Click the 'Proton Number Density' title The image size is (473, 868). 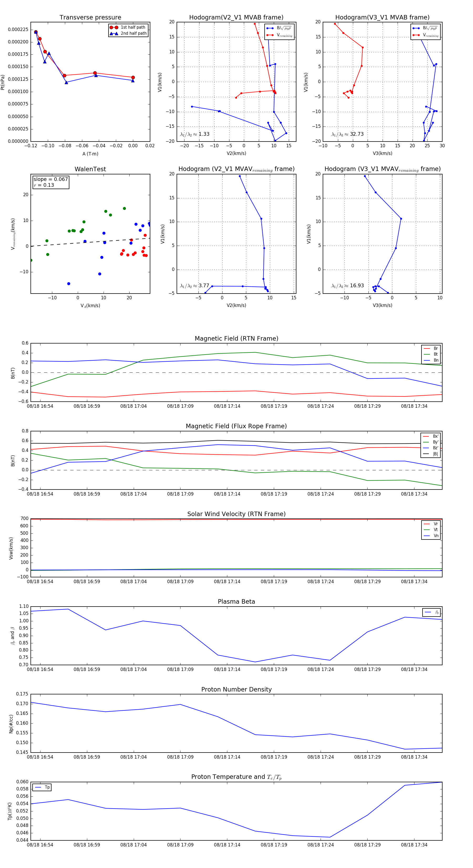point(236,689)
